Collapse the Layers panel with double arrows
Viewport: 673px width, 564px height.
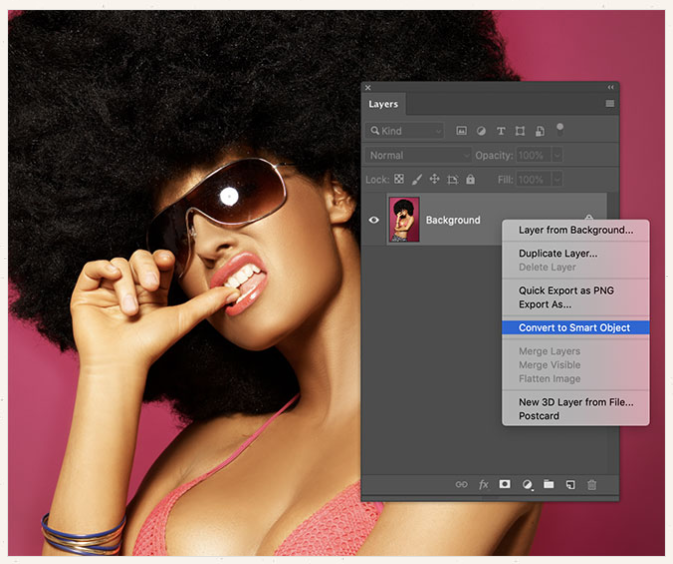[610, 87]
